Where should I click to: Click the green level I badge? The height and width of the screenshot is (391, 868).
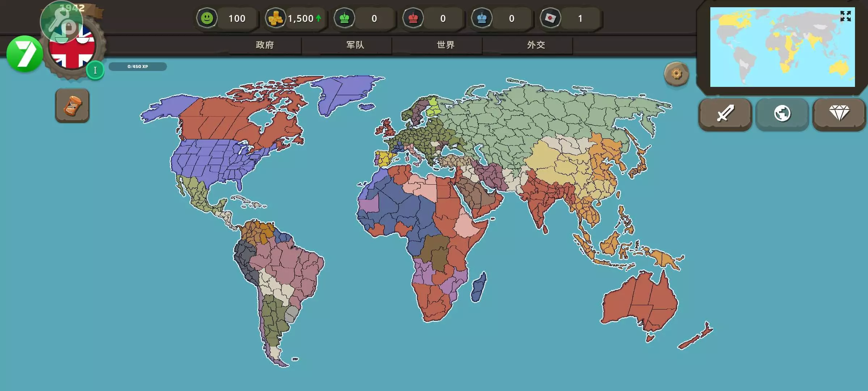click(x=95, y=70)
